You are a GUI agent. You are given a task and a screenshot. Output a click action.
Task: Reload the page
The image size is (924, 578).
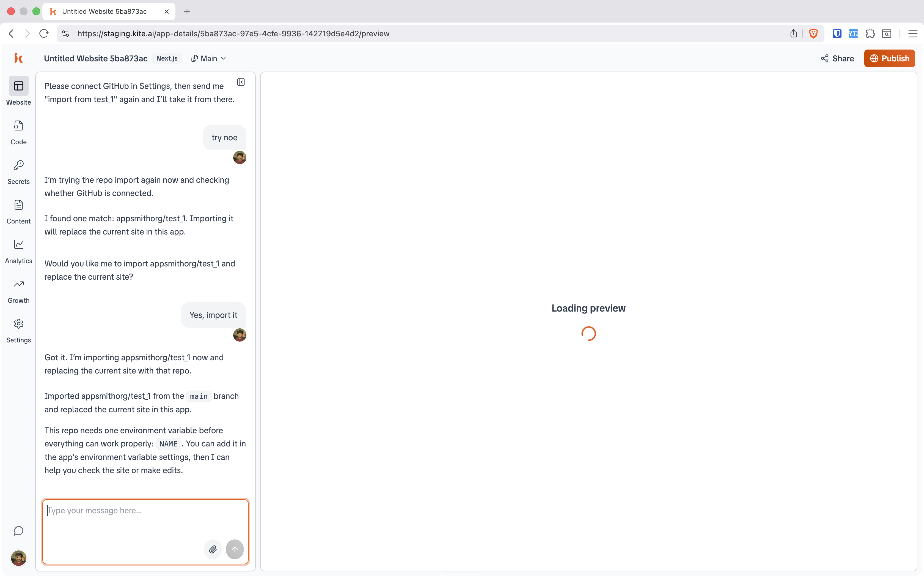44,34
